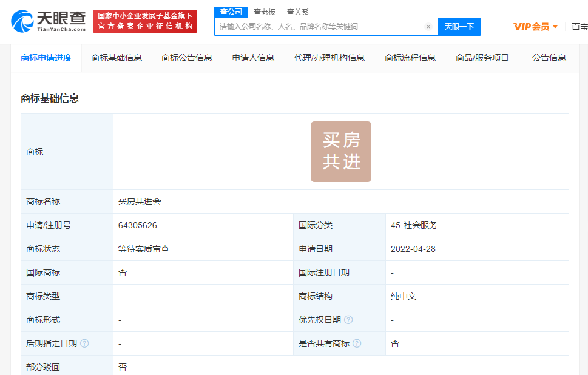Click the 国际分类 label cell

tap(339, 225)
